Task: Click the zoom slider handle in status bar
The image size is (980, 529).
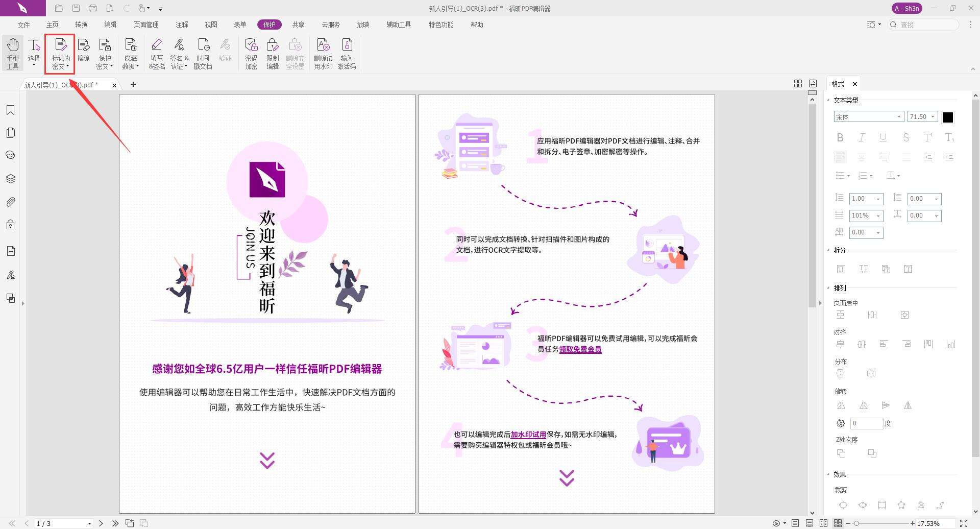Action: [x=856, y=523]
